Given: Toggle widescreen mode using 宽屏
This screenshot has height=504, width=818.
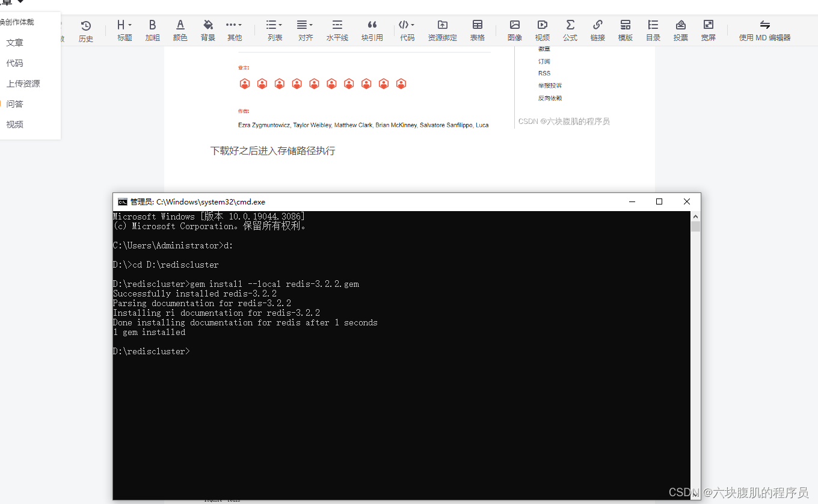Looking at the screenshot, I should click(x=708, y=29).
